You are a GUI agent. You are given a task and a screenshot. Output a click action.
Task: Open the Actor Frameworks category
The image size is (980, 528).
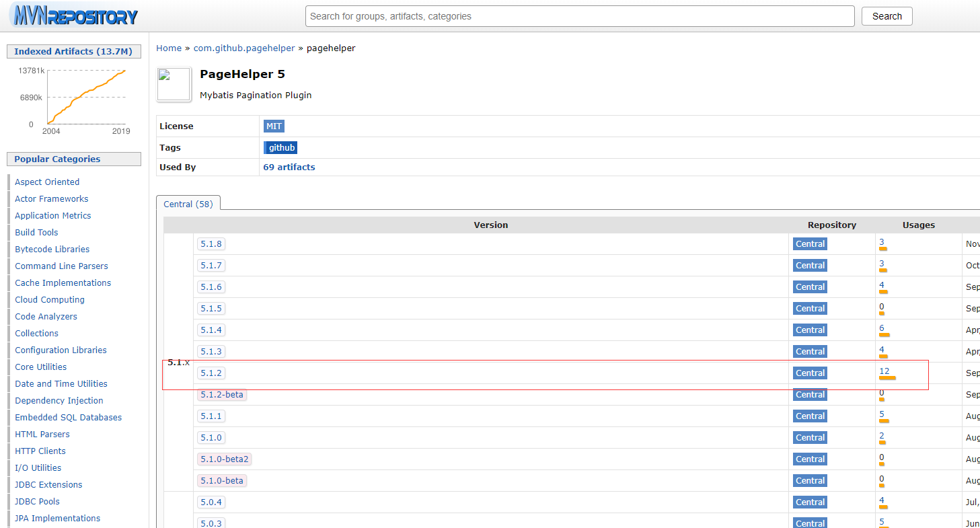pos(52,198)
